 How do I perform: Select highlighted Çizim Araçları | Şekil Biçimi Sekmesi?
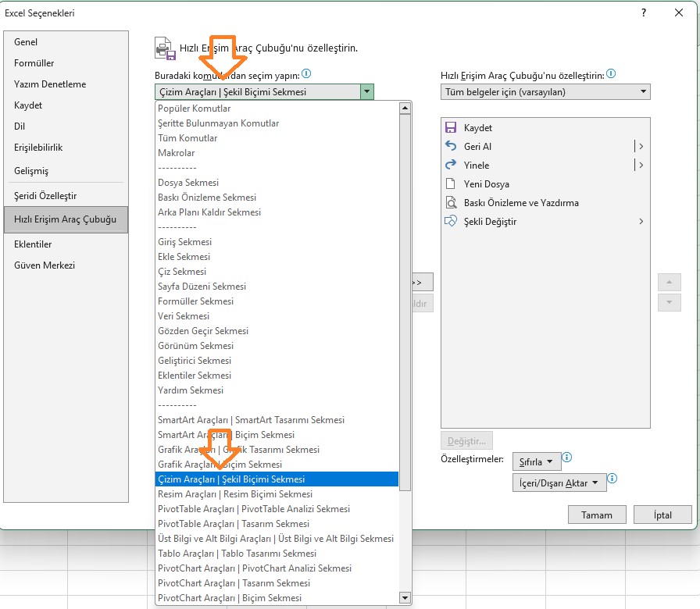277,479
